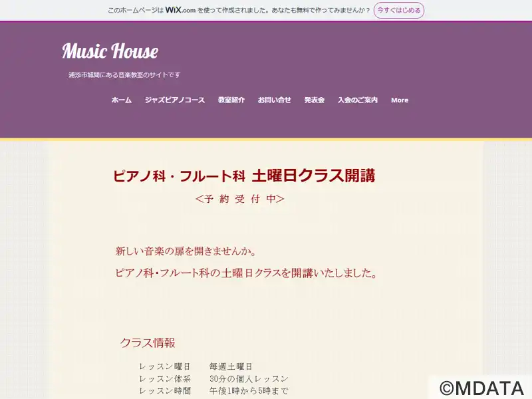Screen dimensions: 532x399
Task: Click heading ピアノ科・フルート科 土曜日クラス開講
Action: (x=244, y=176)
